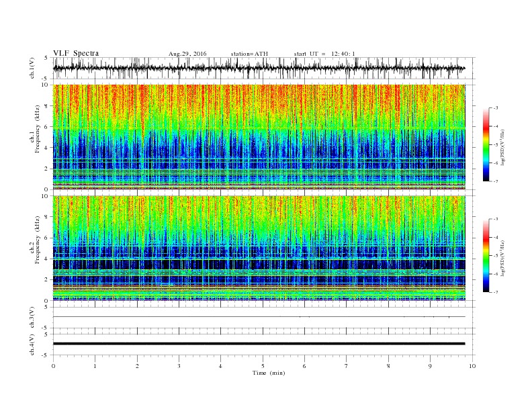The width and height of the screenshot is (532, 411).
Task: Click the flat ch.3 voltage trace line
Action: point(259,317)
